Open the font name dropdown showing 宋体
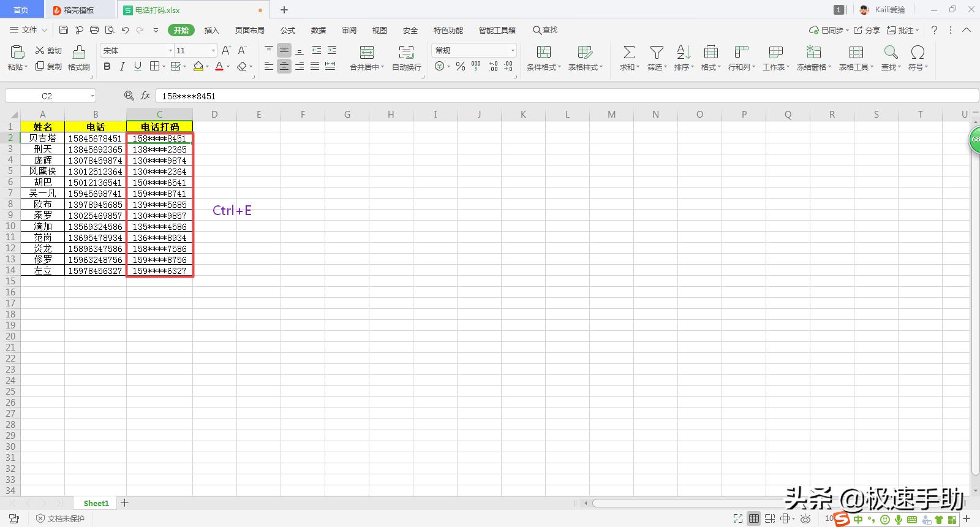The image size is (980, 527). pyautogui.click(x=170, y=50)
